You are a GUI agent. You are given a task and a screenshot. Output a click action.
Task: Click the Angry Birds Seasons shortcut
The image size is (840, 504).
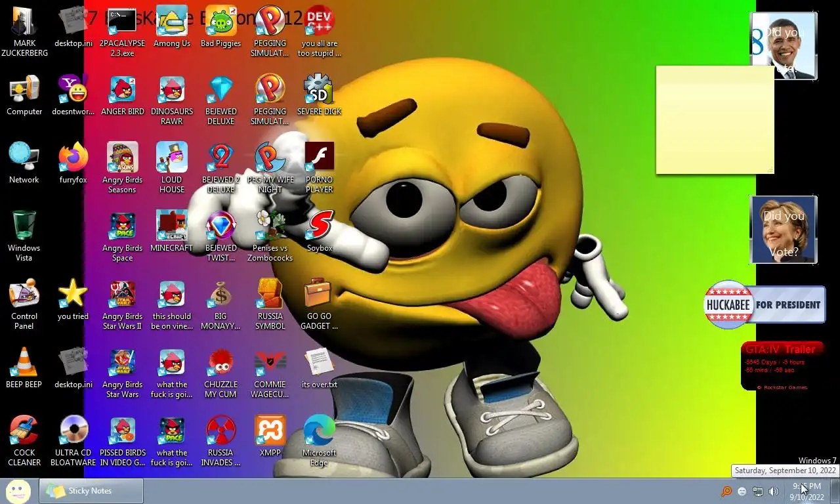122,168
